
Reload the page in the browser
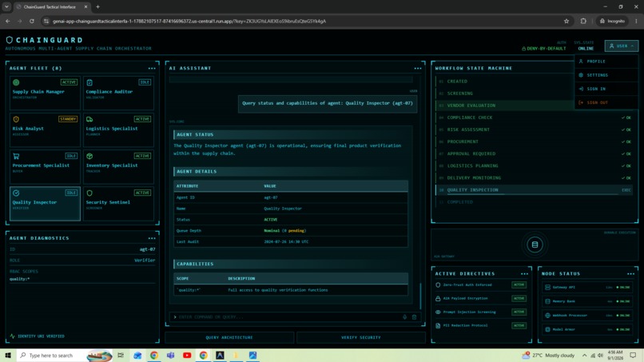tap(32, 21)
